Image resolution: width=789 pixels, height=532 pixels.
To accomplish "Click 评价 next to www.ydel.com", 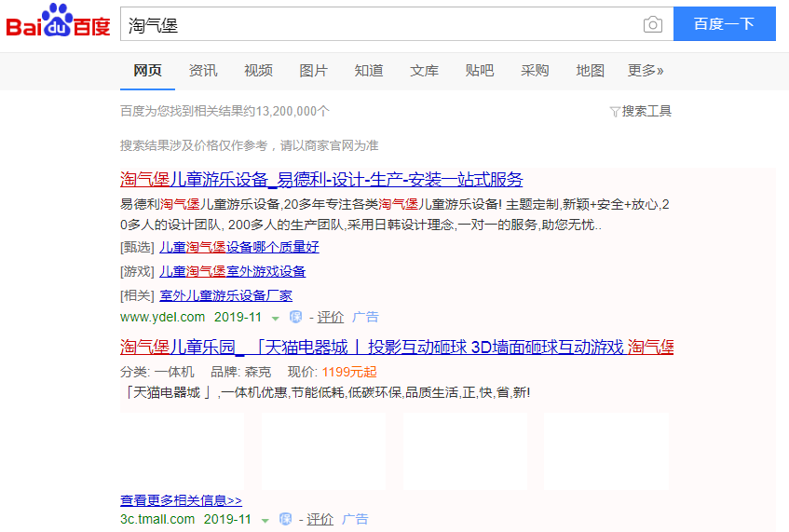I will tap(330, 317).
